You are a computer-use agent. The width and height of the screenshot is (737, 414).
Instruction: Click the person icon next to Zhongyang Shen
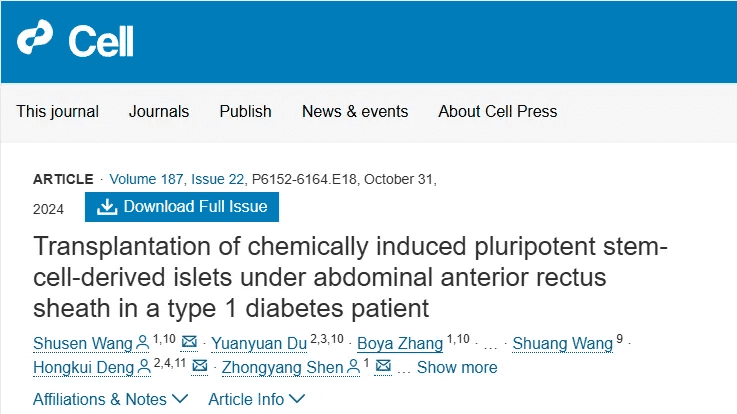(x=353, y=367)
